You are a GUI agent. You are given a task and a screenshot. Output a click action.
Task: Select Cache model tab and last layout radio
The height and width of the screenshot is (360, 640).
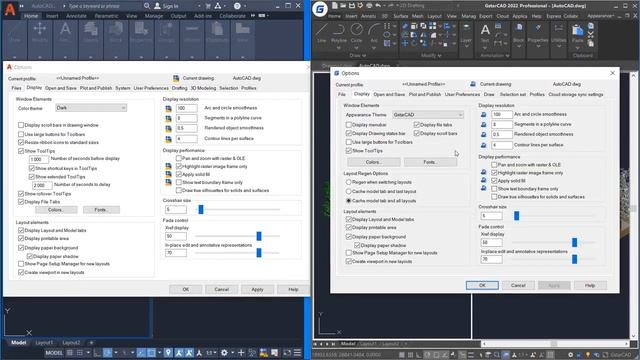click(x=349, y=191)
